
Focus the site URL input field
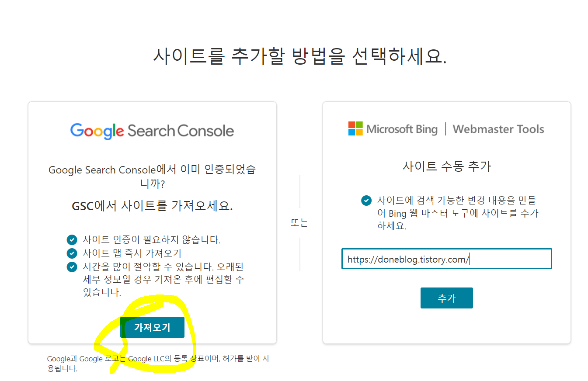point(446,259)
